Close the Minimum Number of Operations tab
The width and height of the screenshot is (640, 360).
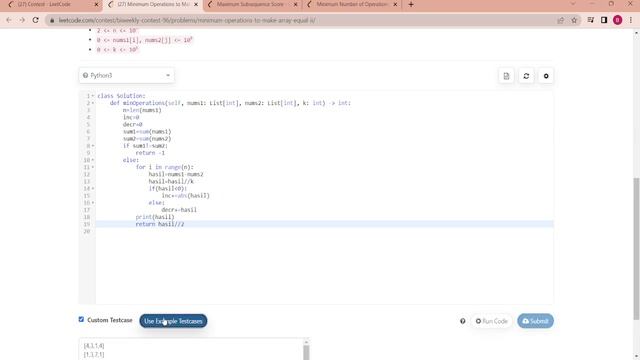click(x=395, y=4)
